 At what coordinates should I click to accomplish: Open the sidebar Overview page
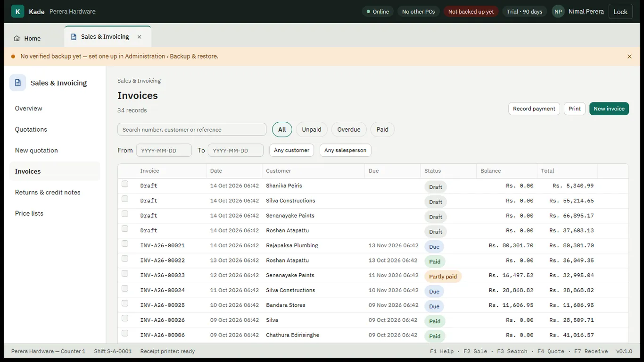point(55,109)
